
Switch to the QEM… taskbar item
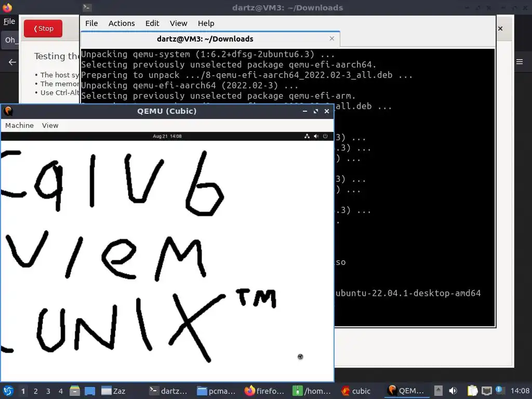406,391
